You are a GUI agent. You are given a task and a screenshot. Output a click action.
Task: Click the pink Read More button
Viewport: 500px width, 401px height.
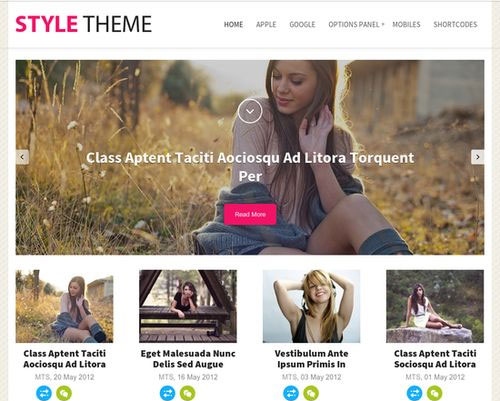coord(250,214)
